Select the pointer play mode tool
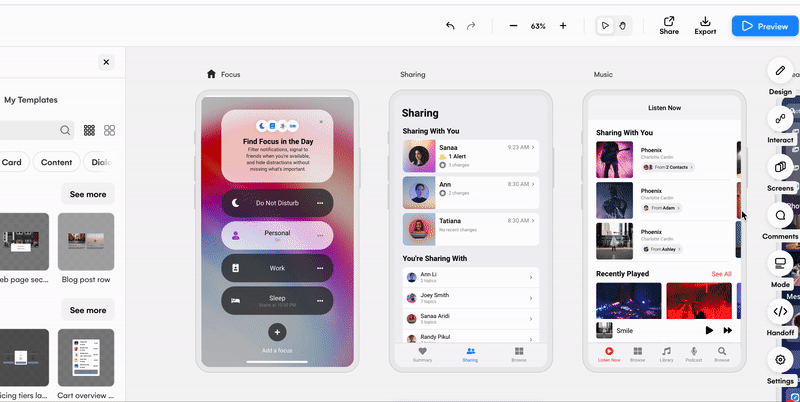This screenshot has width=800, height=402. [x=605, y=26]
